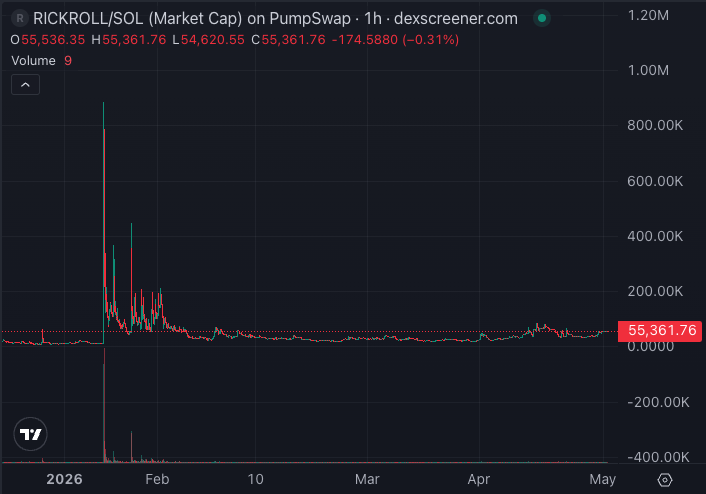The width and height of the screenshot is (706, 494).
Task: Click the Mar time axis label
Action: (367, 479)
